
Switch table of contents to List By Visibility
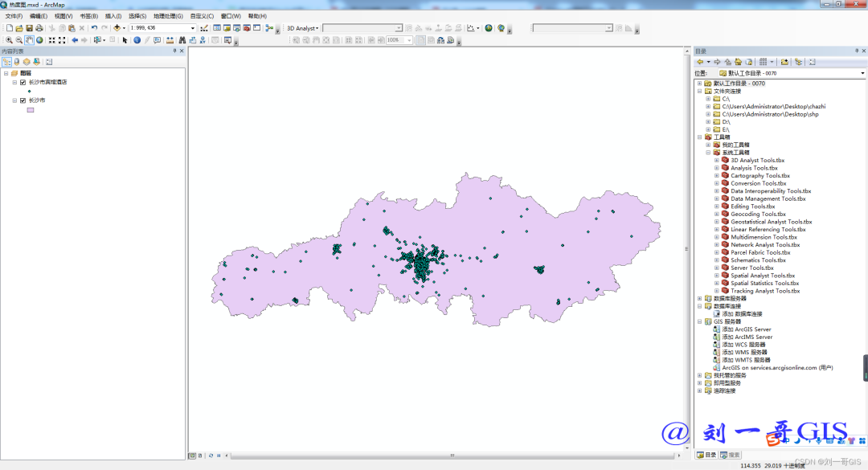(27, 62)
